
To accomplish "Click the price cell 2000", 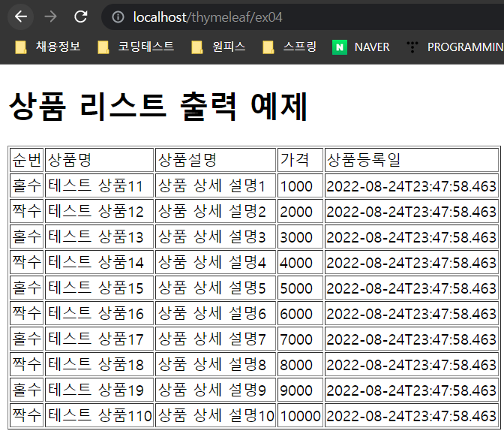I will tap(300, 211).
